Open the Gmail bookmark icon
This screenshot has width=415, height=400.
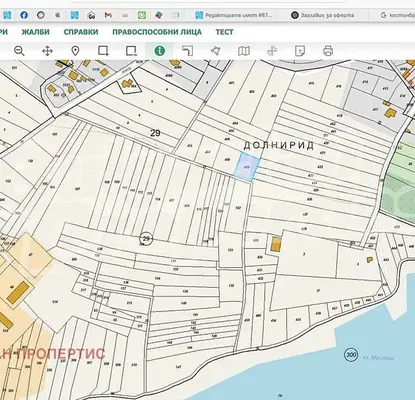point(108,15)
